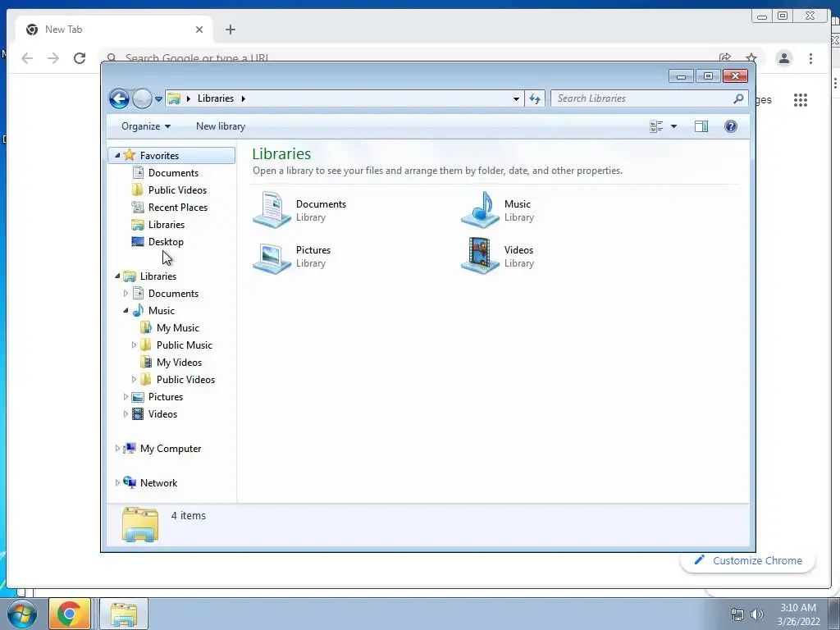Click Customize Chrome button
The height and width of the screenshot is (630, 840).
coord(748,560)
